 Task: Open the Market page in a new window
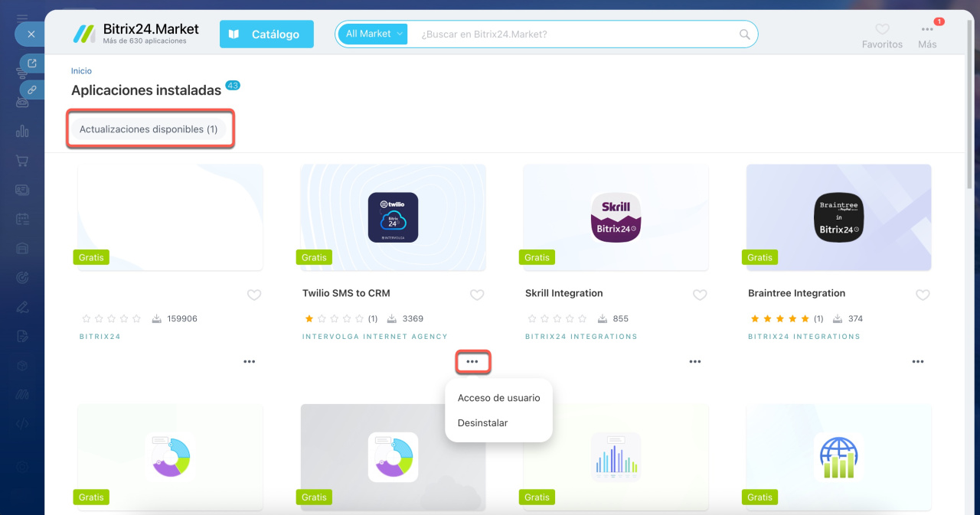click(32, 64)
